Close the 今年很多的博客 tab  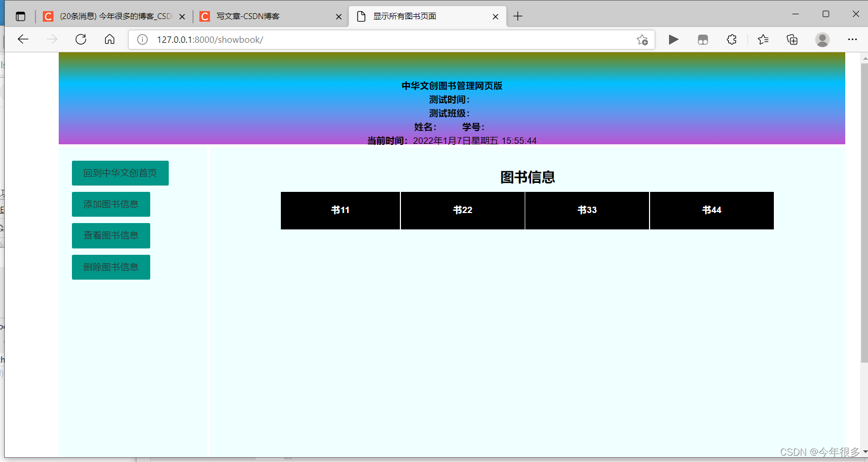tap(182, 16)
